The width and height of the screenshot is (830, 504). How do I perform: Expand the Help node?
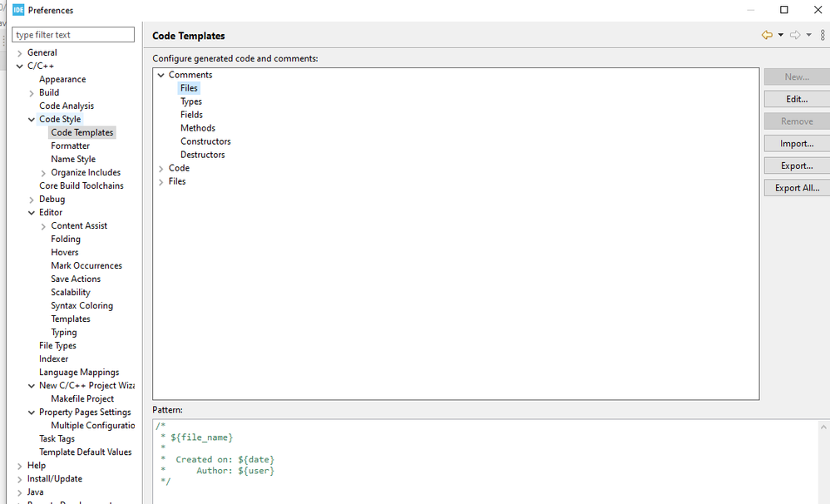tap(20, 466)
